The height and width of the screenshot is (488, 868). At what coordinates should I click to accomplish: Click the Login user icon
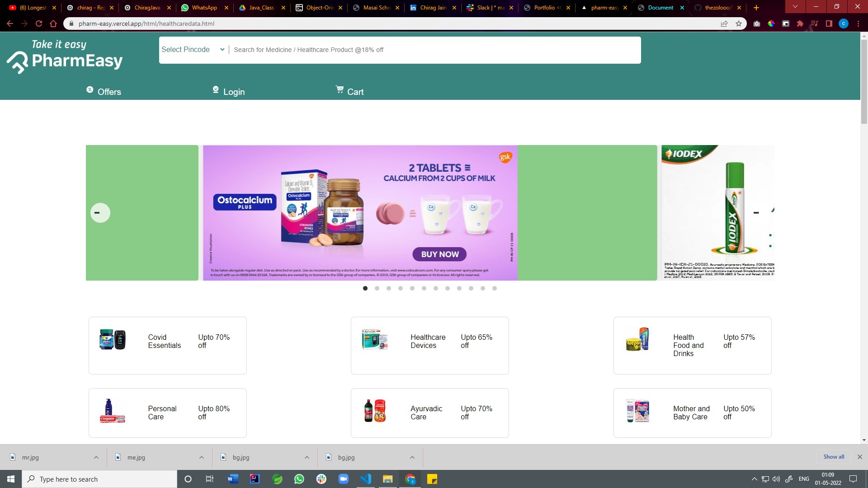point(216,89)
